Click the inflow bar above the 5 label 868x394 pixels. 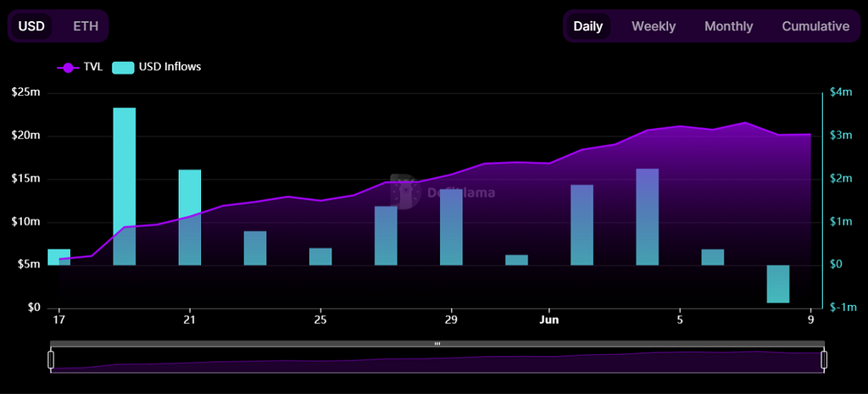(x=713, y=257)
